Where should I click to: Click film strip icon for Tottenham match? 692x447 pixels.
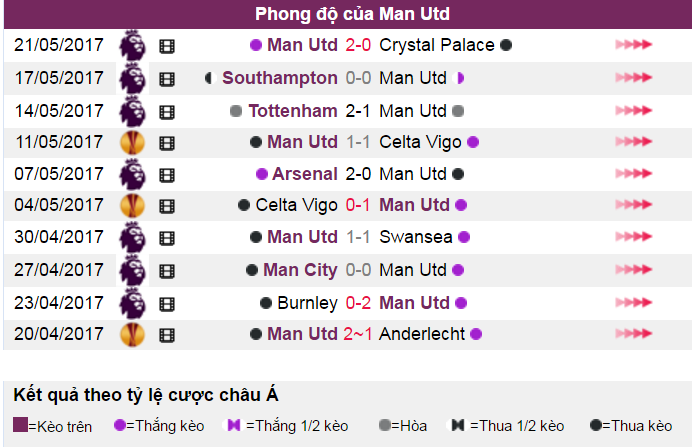[x=167, y=112]
